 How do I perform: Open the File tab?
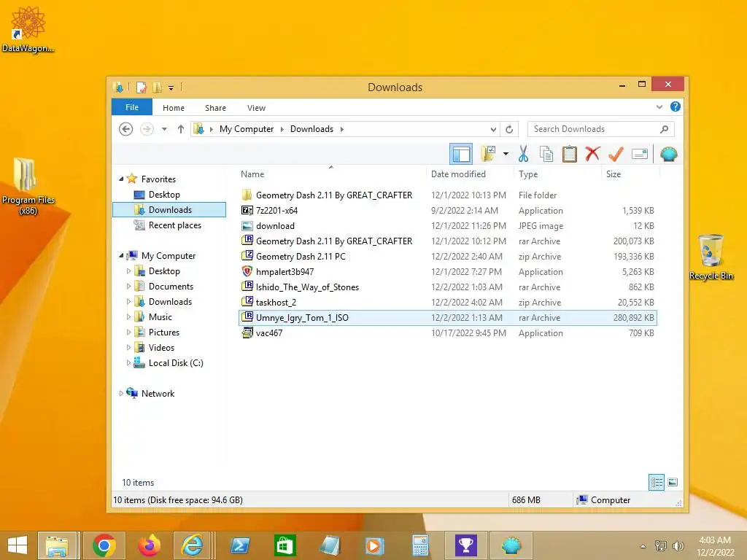coord(132,107)
